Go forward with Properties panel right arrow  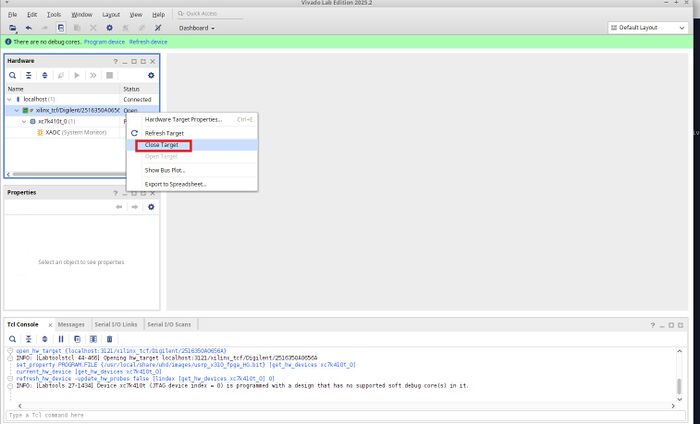[x=134, y=207]
